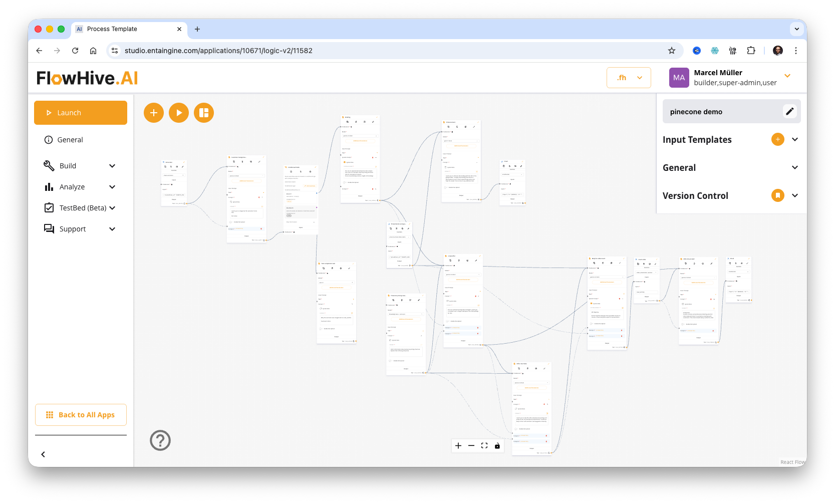Zoom in using the canvas plus icon
Image resolution: width=835 pixels, height=504 pixels.
click(x=458, y=445)
